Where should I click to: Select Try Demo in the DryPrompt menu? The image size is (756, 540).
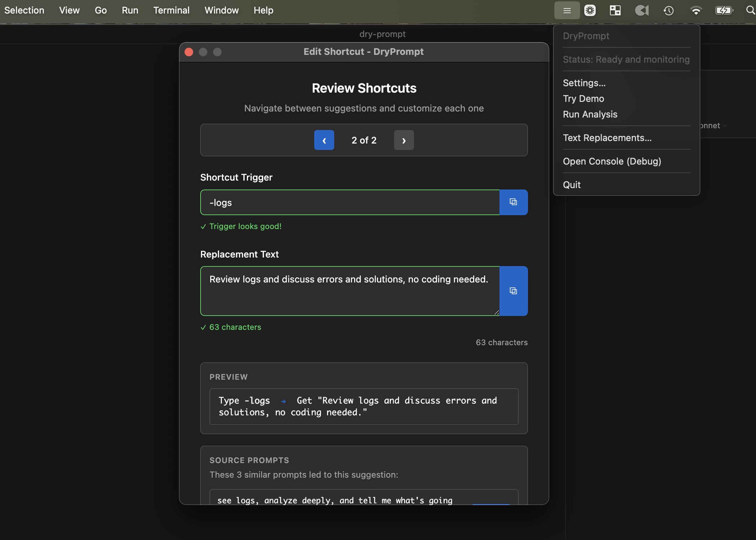tap(583, 99)
